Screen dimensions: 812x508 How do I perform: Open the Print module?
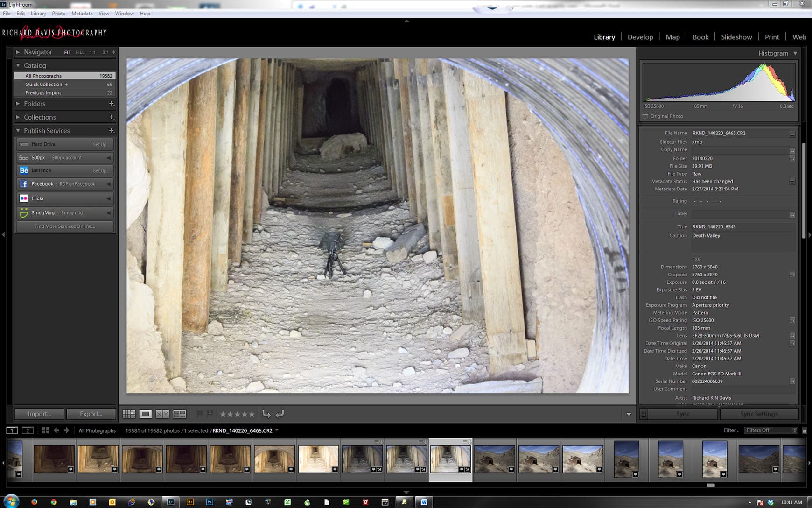click(x=772, y=37)
